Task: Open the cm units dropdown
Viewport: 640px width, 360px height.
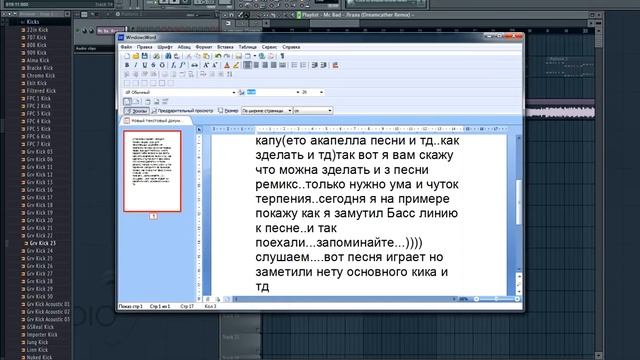Action: tap(330, 111)
